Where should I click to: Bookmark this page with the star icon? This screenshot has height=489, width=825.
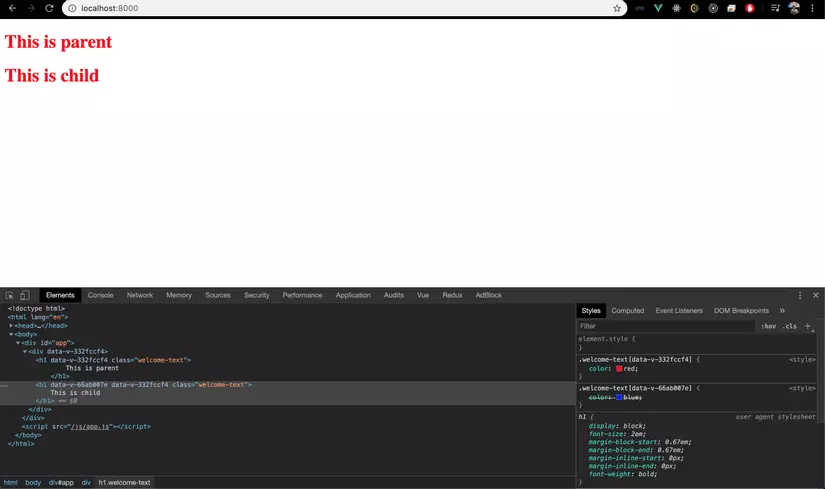617,8
